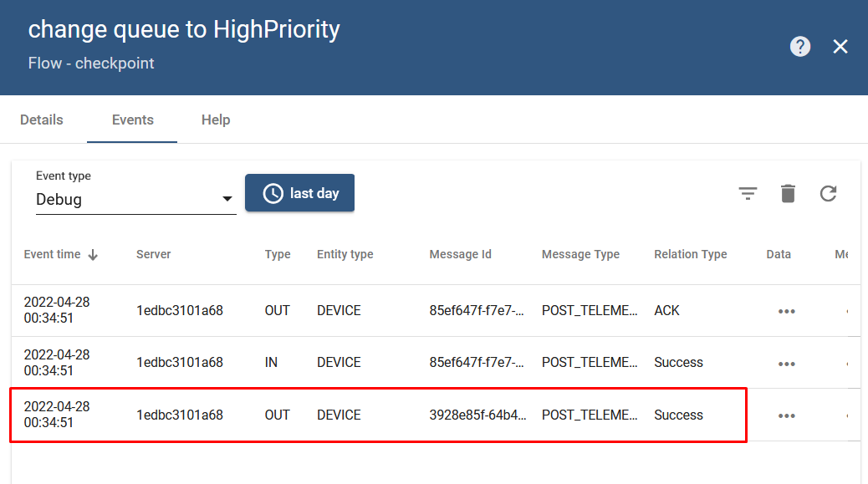Open the last day time window button
This screenshot has width=868, height=484.
(x=299, y=193)
